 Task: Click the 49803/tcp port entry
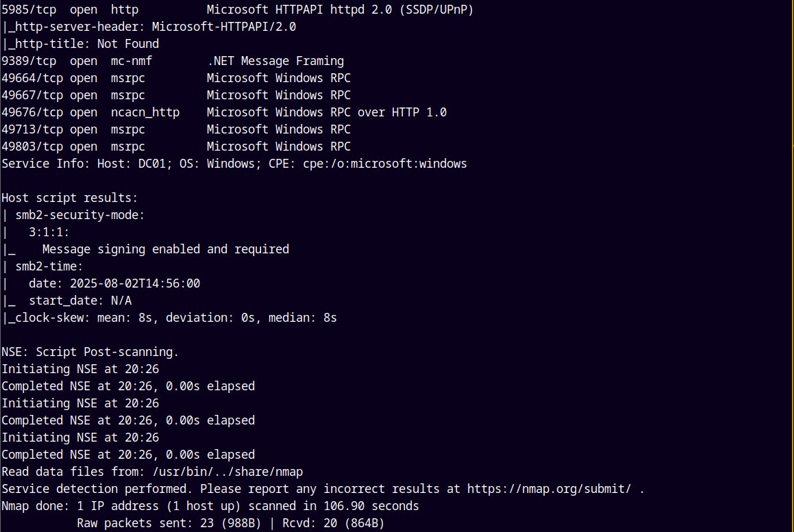pos(32,147)
